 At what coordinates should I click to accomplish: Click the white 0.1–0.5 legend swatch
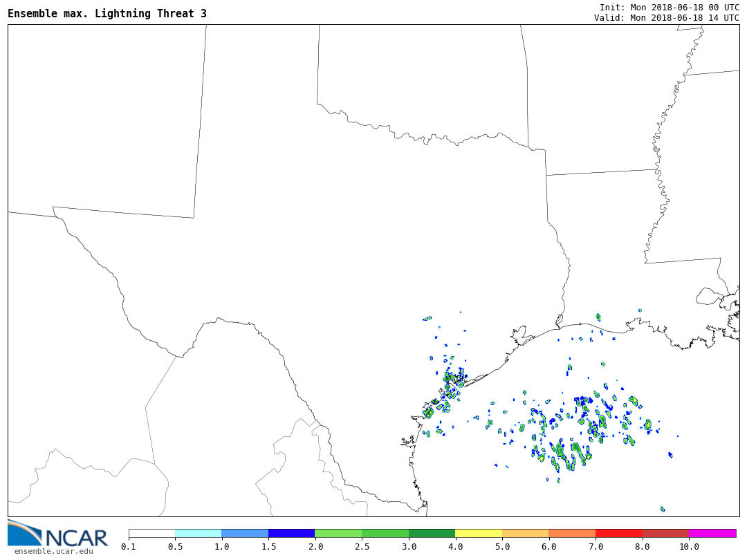pyautogui.click(x=151, y=534)
